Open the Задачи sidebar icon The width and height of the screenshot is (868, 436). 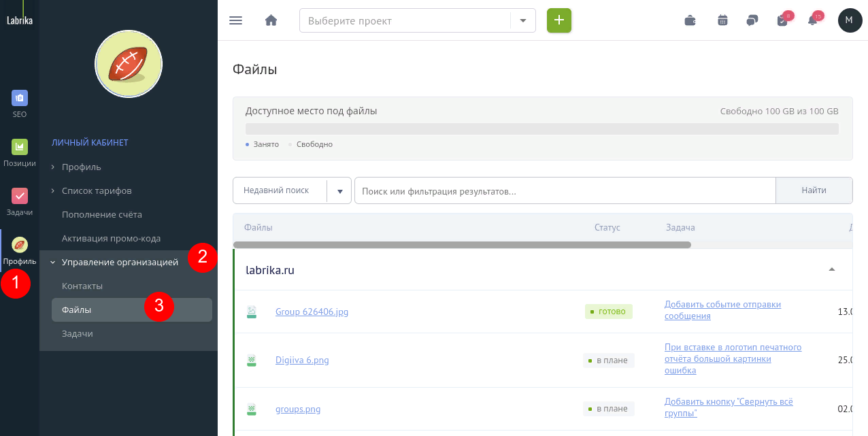coord(20,202)
